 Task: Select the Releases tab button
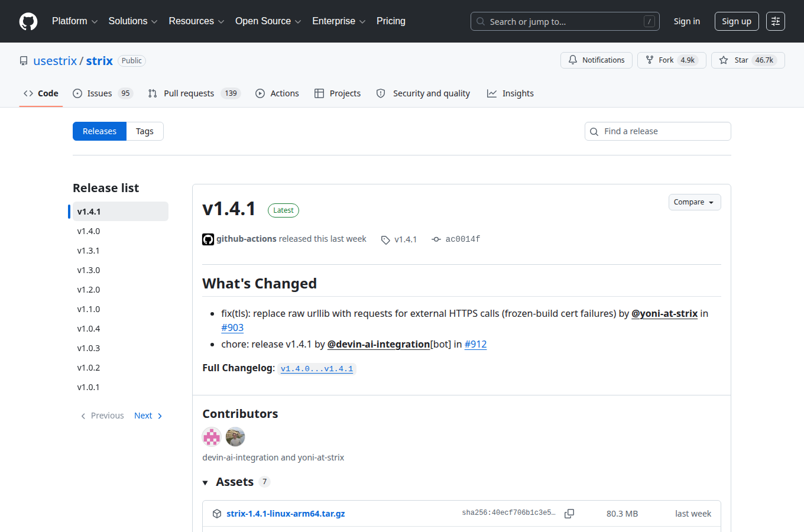[x=99, y=131]
